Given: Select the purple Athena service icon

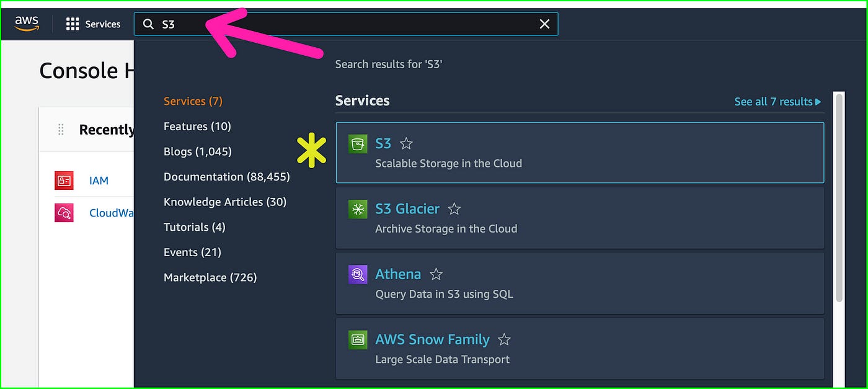Looking at the screenshot, I should [x=357, y=274].
